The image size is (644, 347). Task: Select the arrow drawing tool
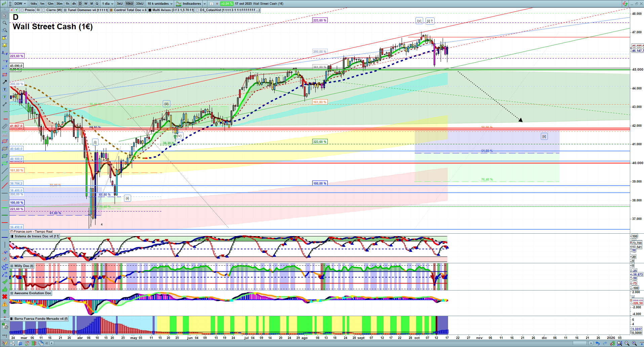(5, 82)
